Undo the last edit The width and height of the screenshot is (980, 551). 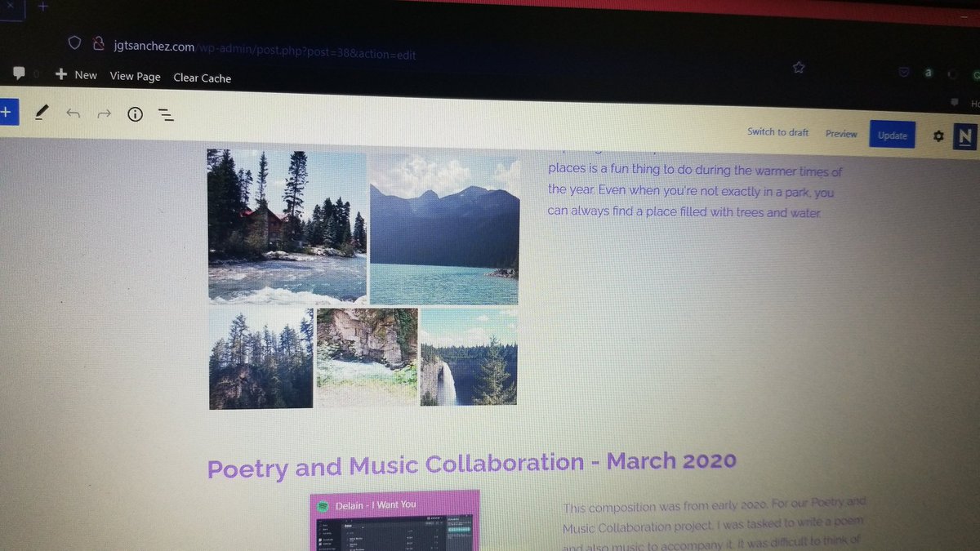pos(73,113)
